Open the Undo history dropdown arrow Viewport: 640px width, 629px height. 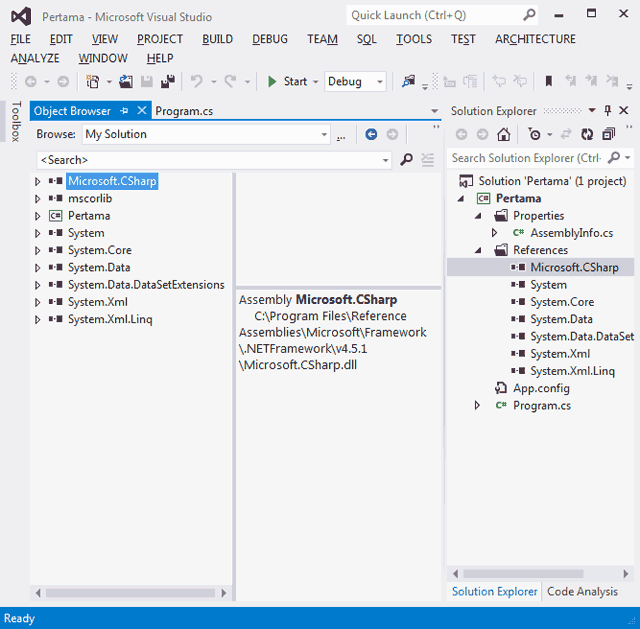coord(213,82)
